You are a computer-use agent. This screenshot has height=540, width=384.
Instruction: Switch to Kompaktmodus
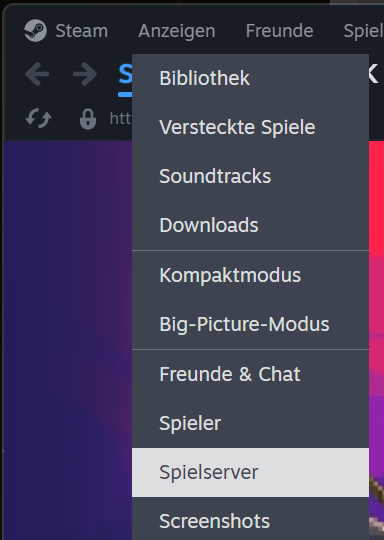tap(250, 275)
